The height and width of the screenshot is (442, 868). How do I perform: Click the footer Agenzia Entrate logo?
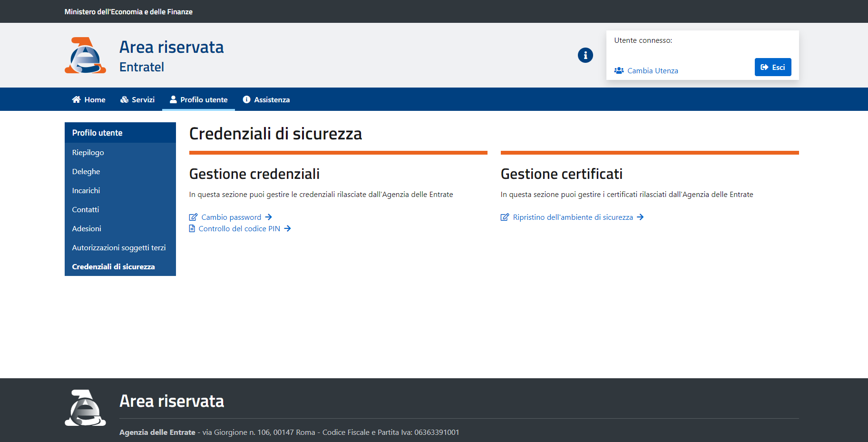coord(86,408)
